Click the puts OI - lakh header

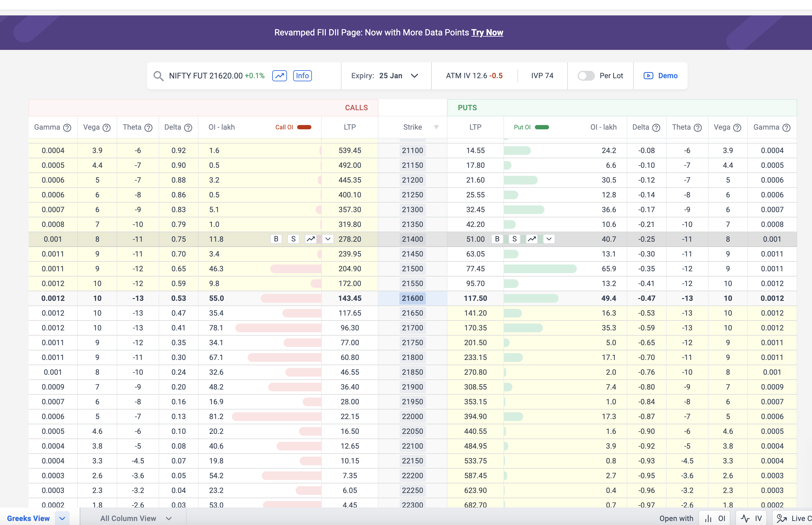(x=603, y=127)
